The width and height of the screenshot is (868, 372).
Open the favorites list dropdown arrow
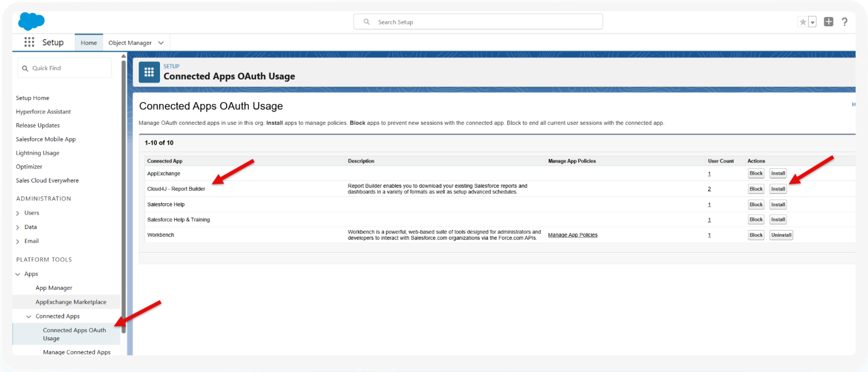coord(812,22)
